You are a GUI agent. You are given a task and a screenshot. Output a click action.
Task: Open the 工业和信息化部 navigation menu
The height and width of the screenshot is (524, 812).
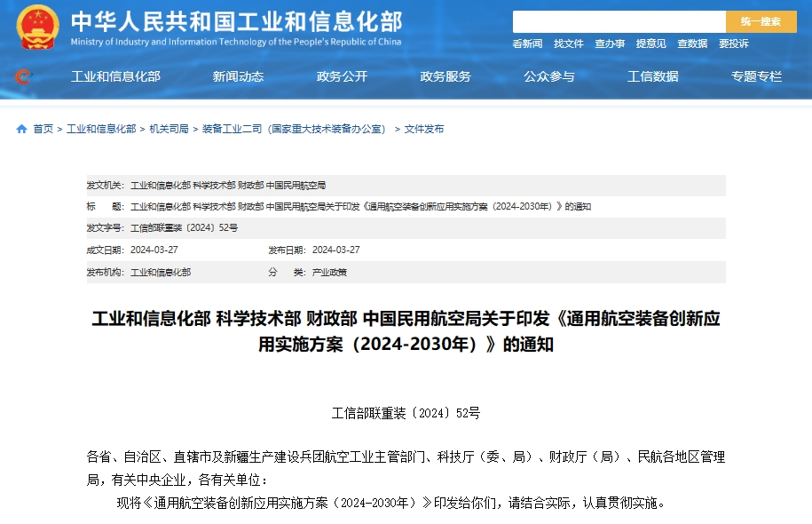[x=115, y=76]
